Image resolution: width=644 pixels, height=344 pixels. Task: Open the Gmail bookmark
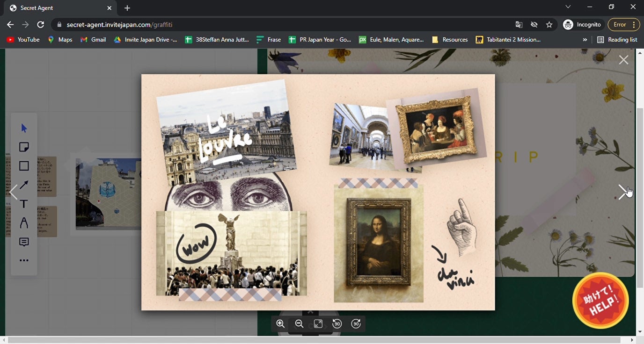point(93,40)
